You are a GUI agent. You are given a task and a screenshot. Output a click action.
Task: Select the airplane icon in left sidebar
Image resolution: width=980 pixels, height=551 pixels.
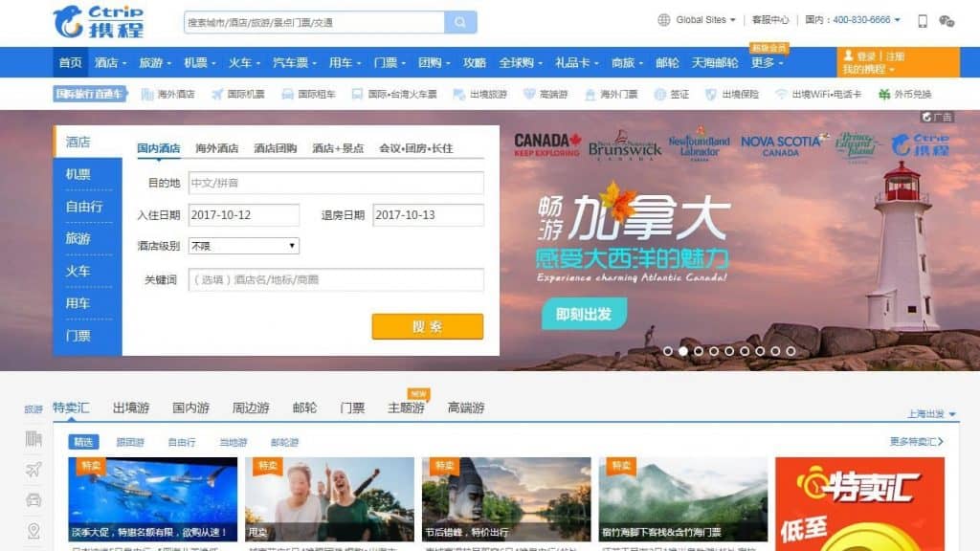33,470
